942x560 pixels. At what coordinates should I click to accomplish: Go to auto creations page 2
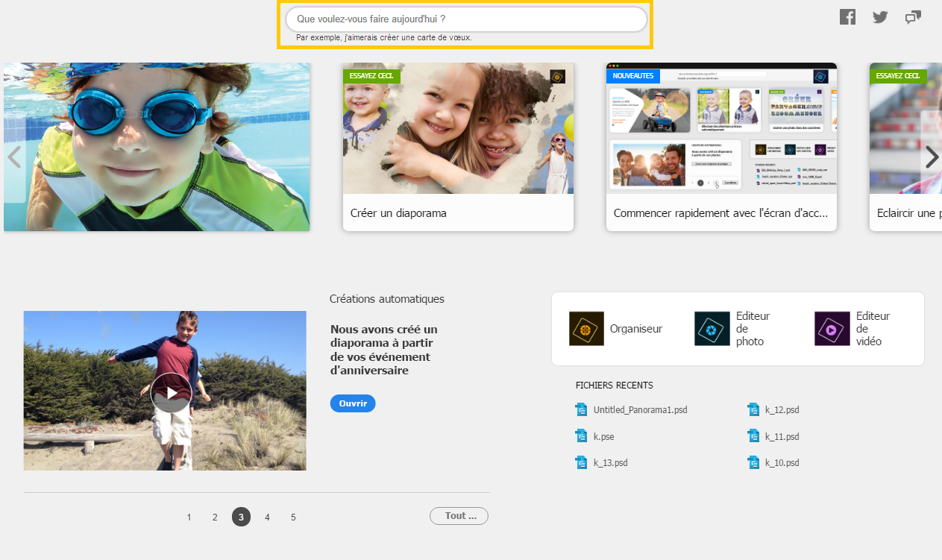215,517
